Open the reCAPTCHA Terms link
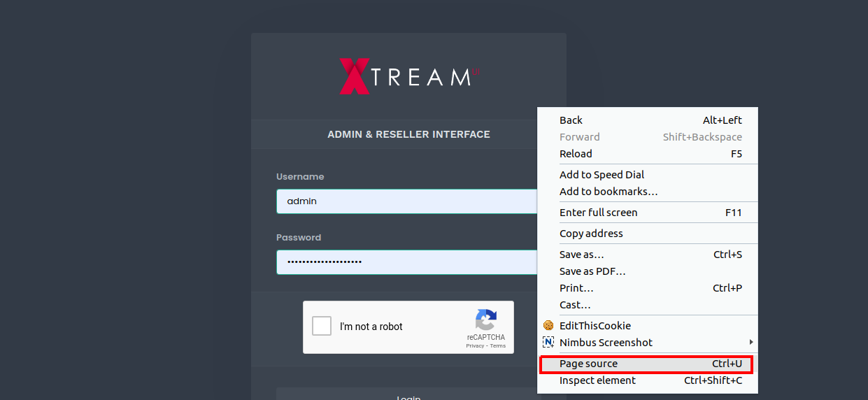 pos(497,346)
